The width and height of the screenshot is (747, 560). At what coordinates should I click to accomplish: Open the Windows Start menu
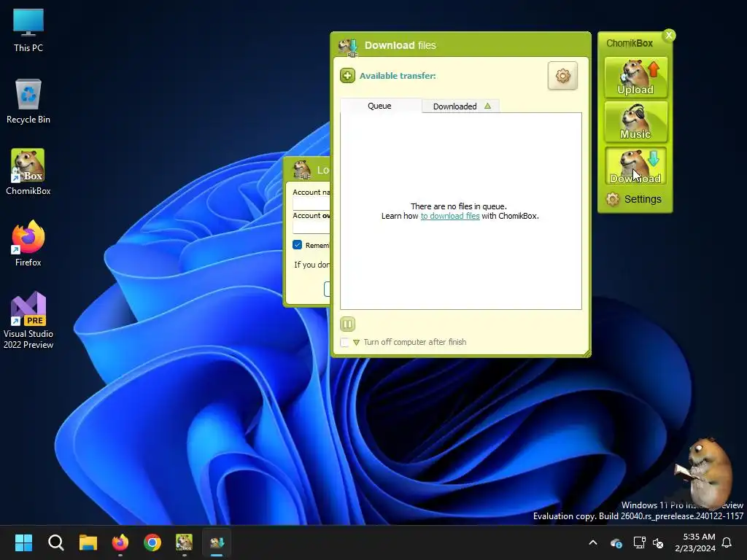tap(23, 542)
